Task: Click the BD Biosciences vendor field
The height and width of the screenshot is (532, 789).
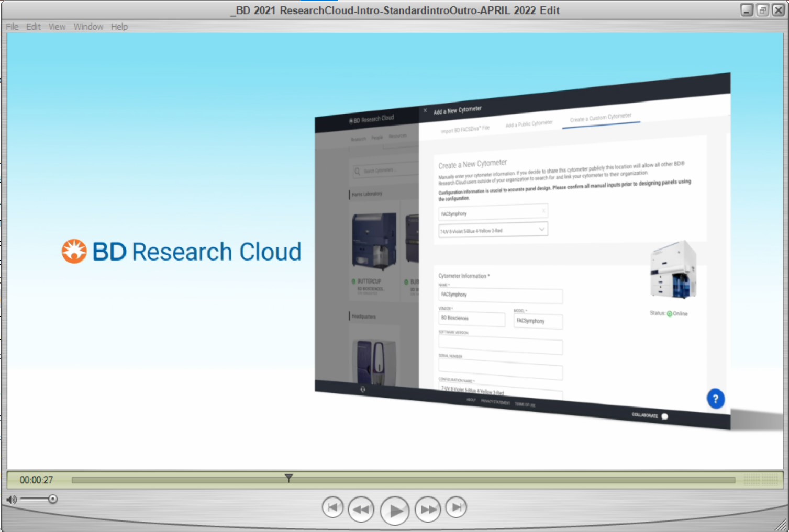Action: (x=472, y=319)
